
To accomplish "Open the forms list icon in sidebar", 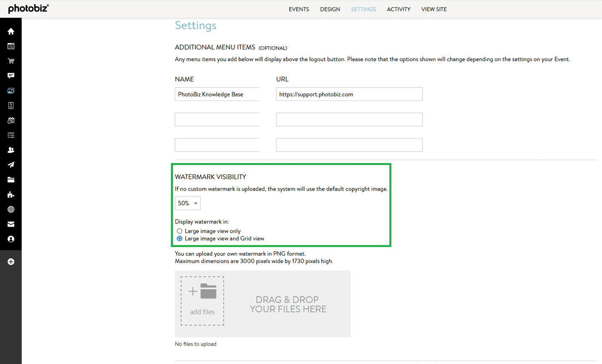I will coord(11,135).
